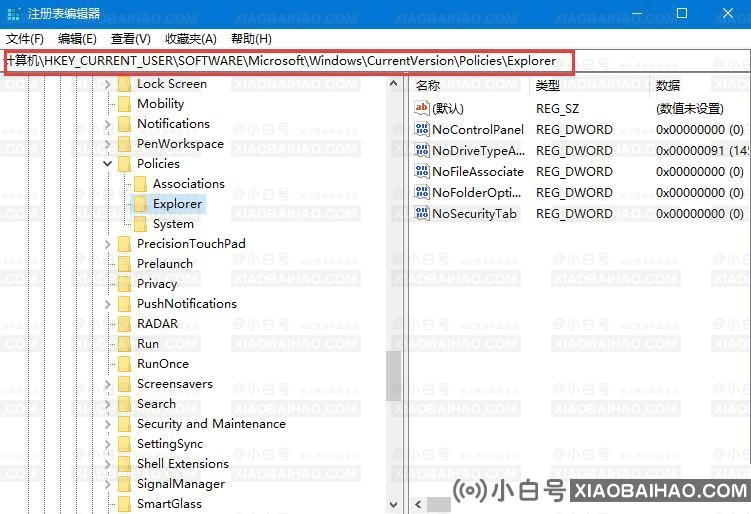Click the NoFileAssociate DWORD icon
The height and width of the screenshot is (514, 751).
(x=421, y=171)
